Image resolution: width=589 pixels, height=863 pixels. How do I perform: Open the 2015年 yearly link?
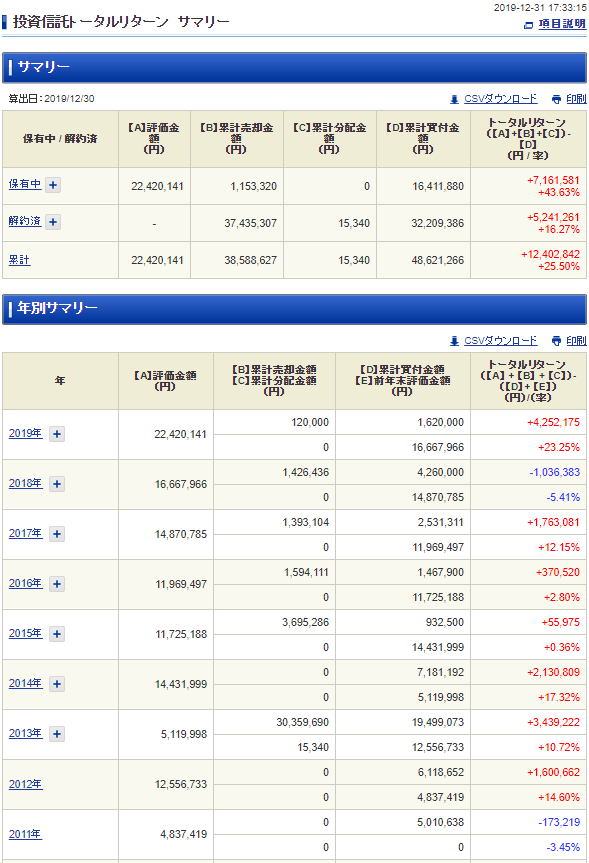pyautogui.click(x=25, y=633)
